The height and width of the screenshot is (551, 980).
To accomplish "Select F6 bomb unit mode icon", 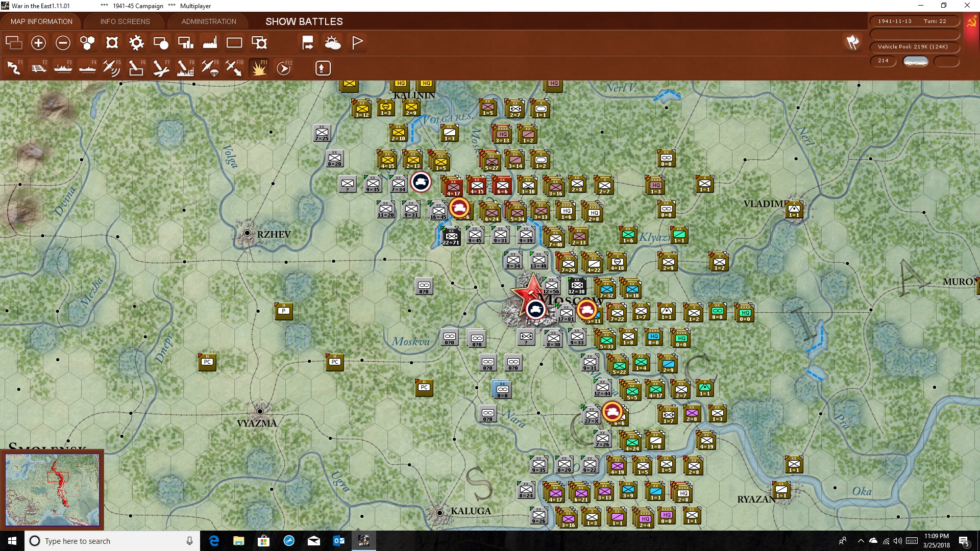I will tap(136, 68).
